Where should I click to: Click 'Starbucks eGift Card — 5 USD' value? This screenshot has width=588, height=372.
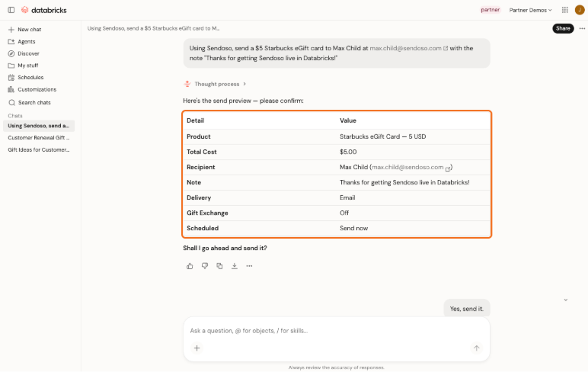pos(383,136)
